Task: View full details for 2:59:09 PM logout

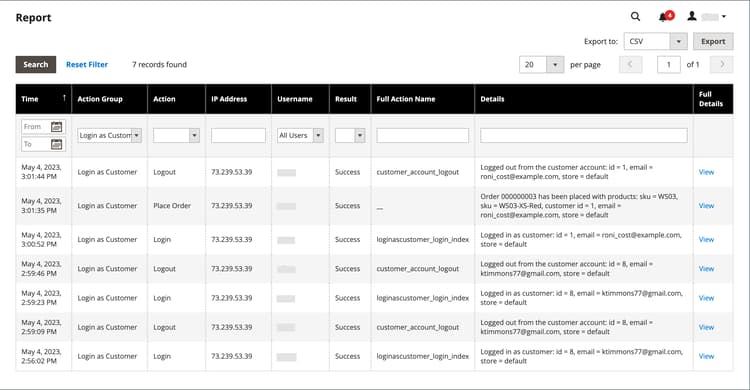Action: coord(706,327)
